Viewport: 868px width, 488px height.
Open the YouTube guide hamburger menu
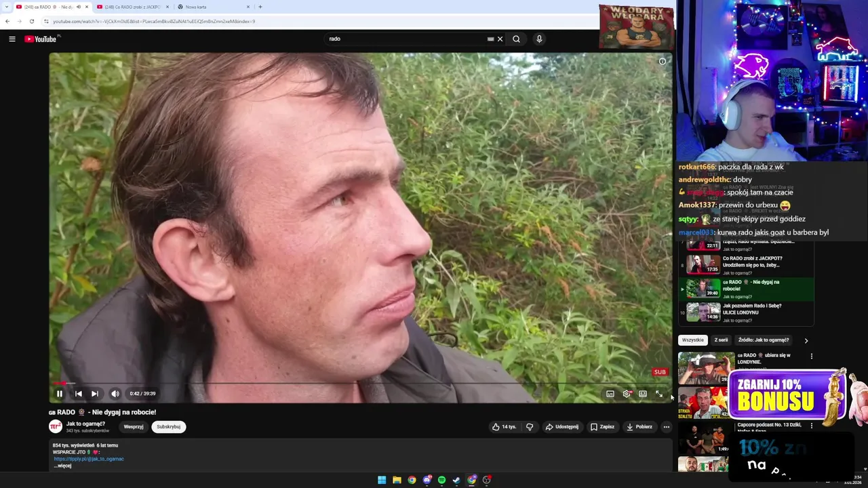[x=12, y=39]
